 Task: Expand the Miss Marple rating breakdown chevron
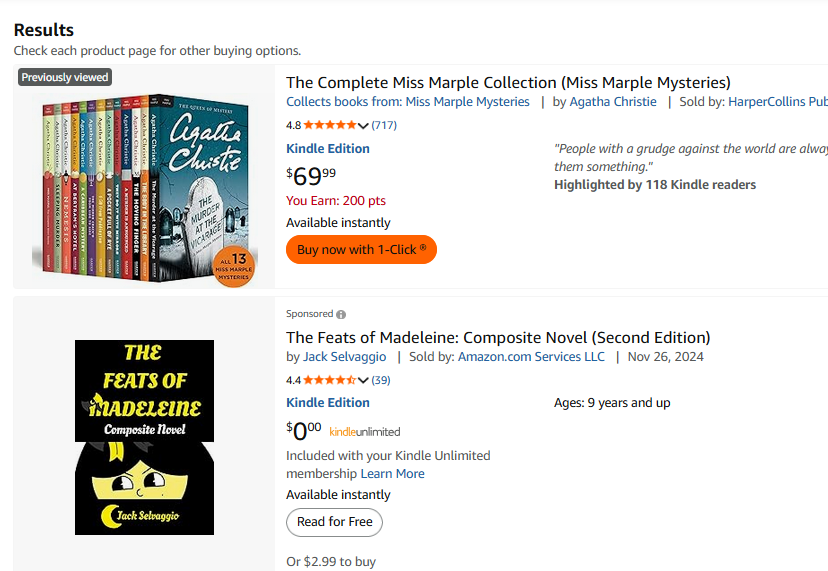coord(364,126)
